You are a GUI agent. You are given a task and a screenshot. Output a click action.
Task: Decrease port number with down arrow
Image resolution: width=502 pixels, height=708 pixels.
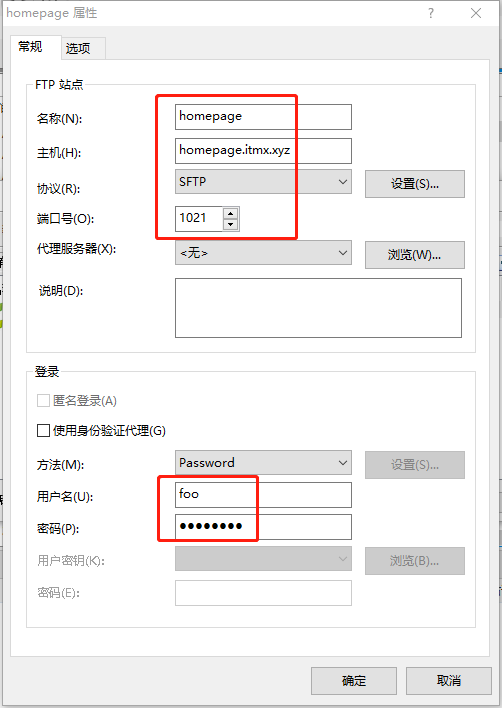(231, 224)
